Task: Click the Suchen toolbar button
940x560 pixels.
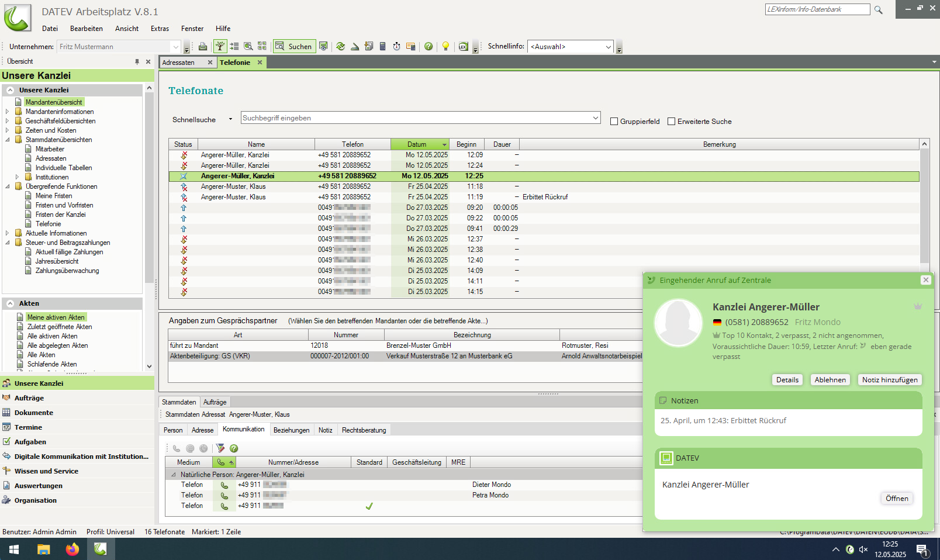Action: (294, 46)
